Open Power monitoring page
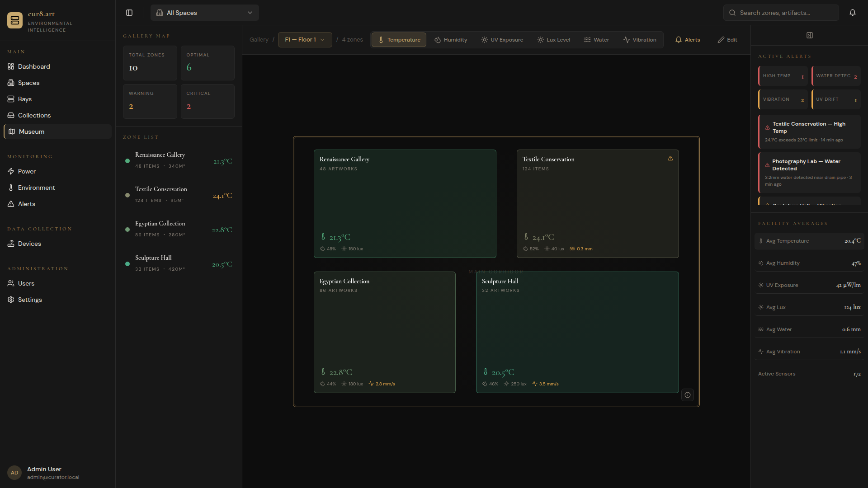The height and width of the screenshot is (488, 868). (x=27, y=171)
